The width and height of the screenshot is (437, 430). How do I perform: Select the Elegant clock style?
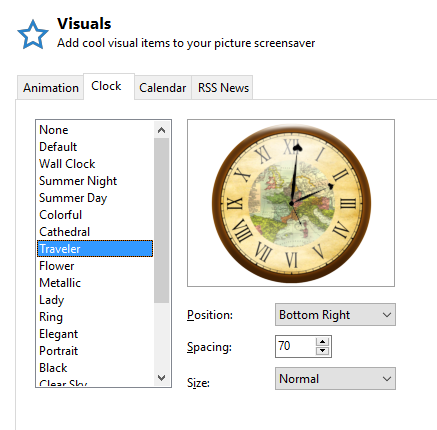pyautogui.click(x=59, y=334)
